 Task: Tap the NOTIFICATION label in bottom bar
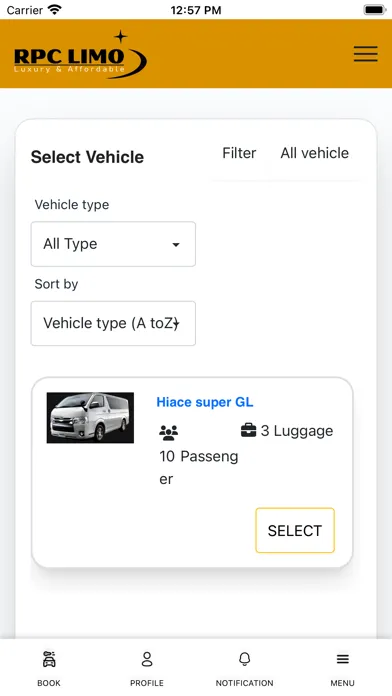click(245, 683)
